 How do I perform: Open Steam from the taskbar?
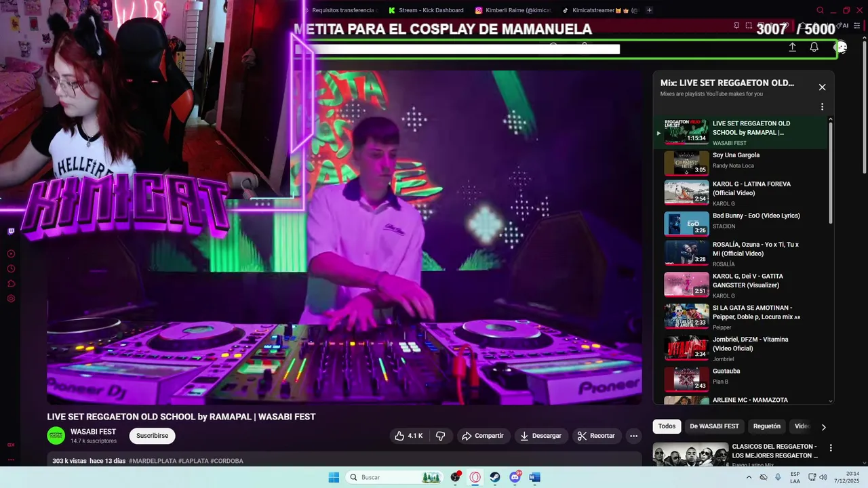(495, 477)
